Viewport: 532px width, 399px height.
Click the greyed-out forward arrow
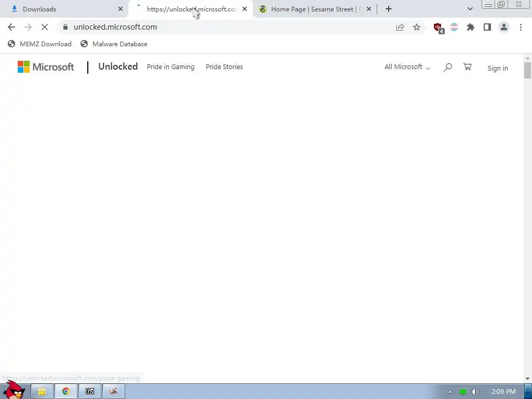[x=28, y=27]
